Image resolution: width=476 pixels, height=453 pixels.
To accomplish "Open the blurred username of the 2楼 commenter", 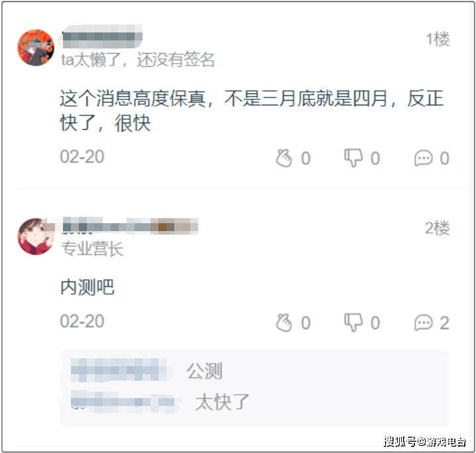I will (130, 226).
